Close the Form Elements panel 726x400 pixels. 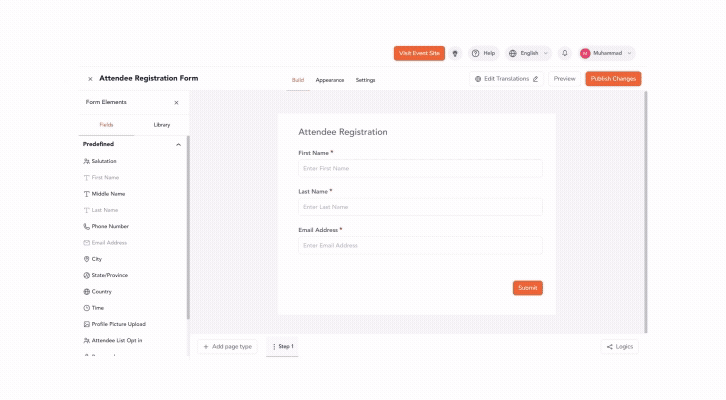[x=176, y=103]
